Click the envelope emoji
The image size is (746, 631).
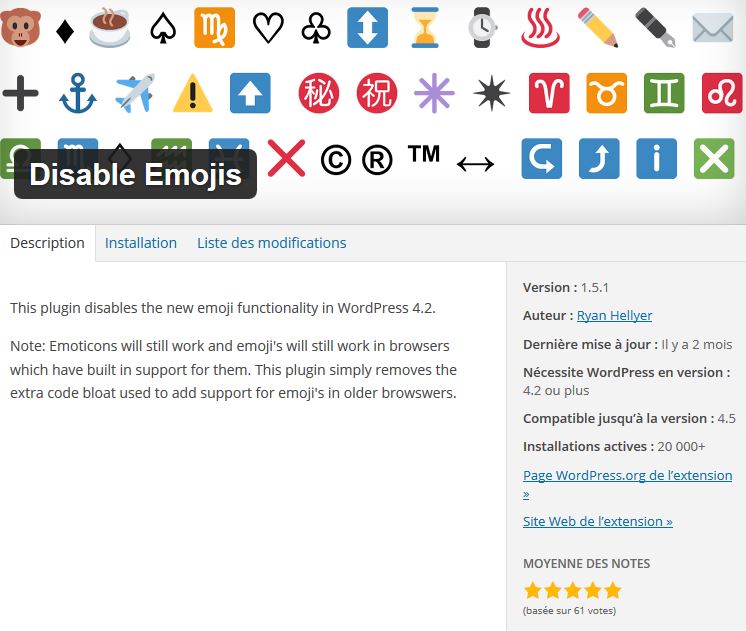(712, 28)
